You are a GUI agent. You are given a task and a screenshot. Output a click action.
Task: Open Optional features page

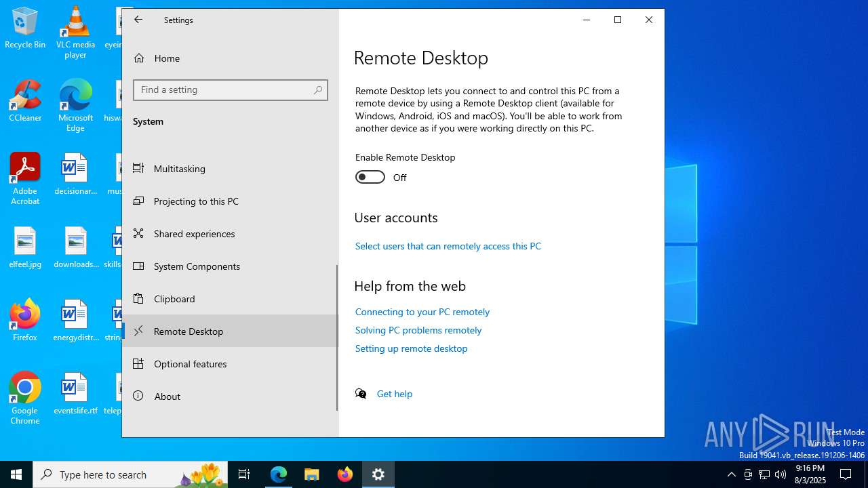pos(231,364)
